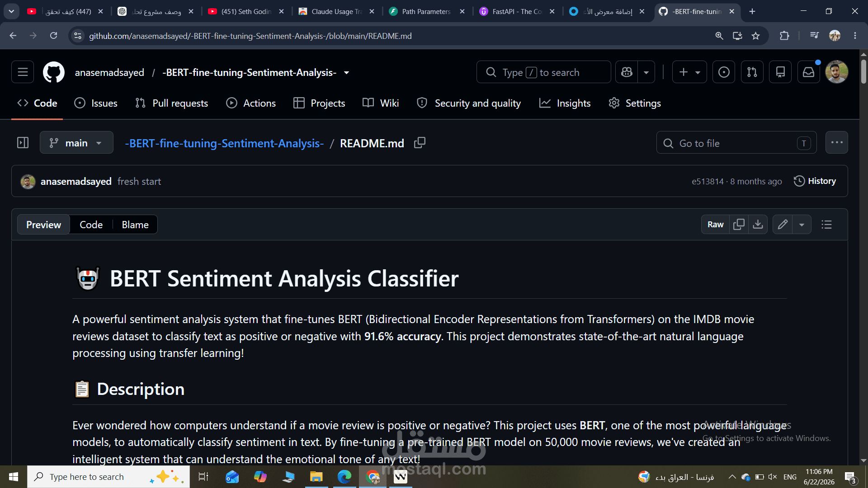
Task: Switch to the Claude Usage browser tab
Action: (x=337, y=11)
